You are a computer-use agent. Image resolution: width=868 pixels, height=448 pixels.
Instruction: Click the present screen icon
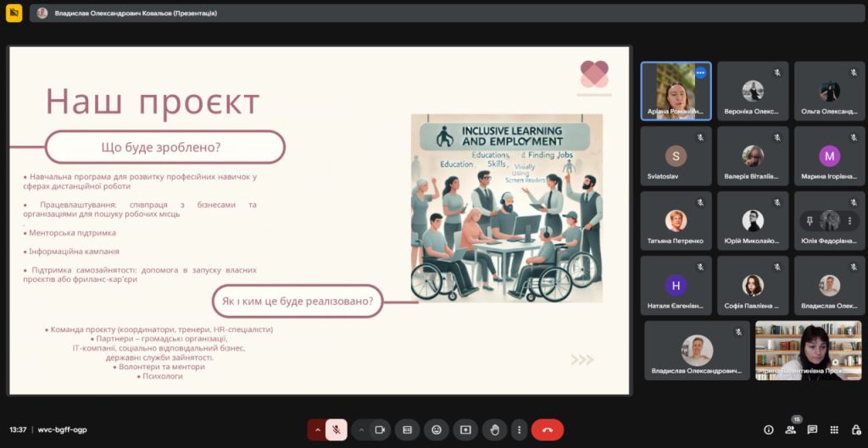(465, 429)
